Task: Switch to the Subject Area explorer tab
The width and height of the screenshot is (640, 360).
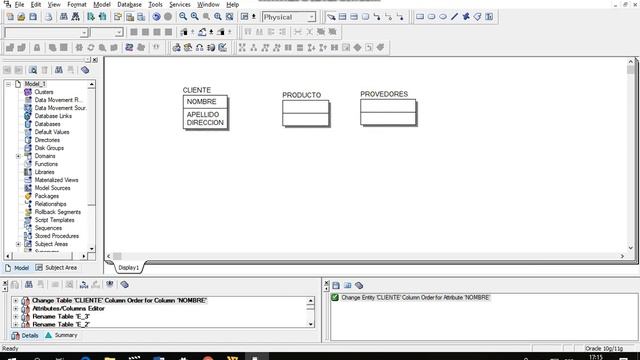Action: [x=56, y=268]
